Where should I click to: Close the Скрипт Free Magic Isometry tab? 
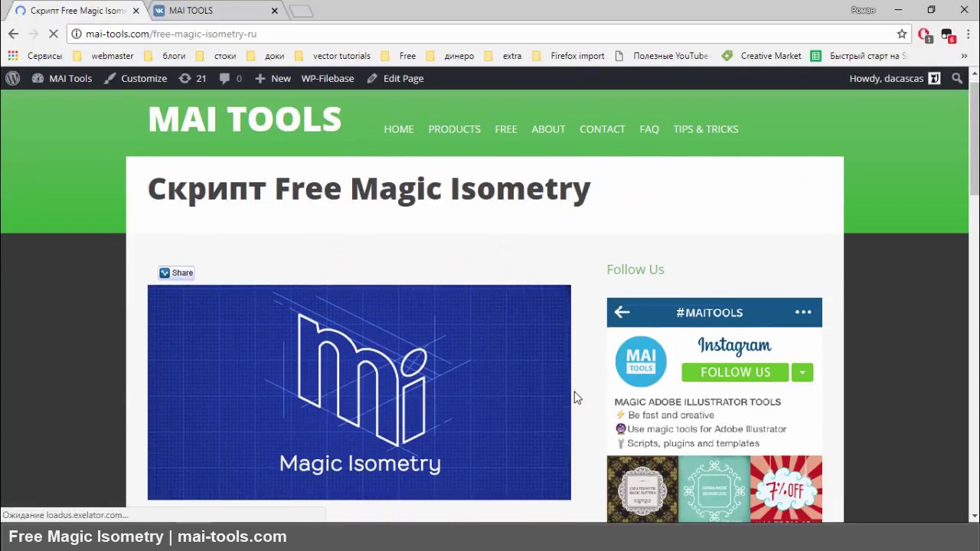136,11
